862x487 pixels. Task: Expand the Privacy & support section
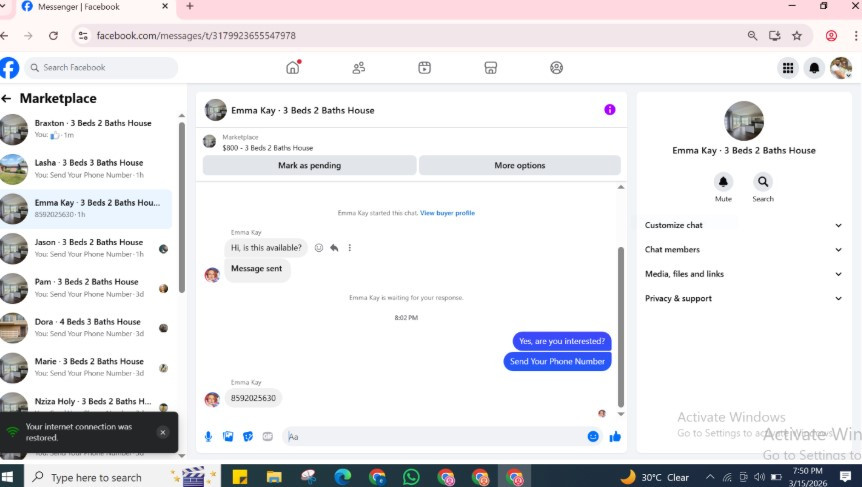click(x=743, y=298)
